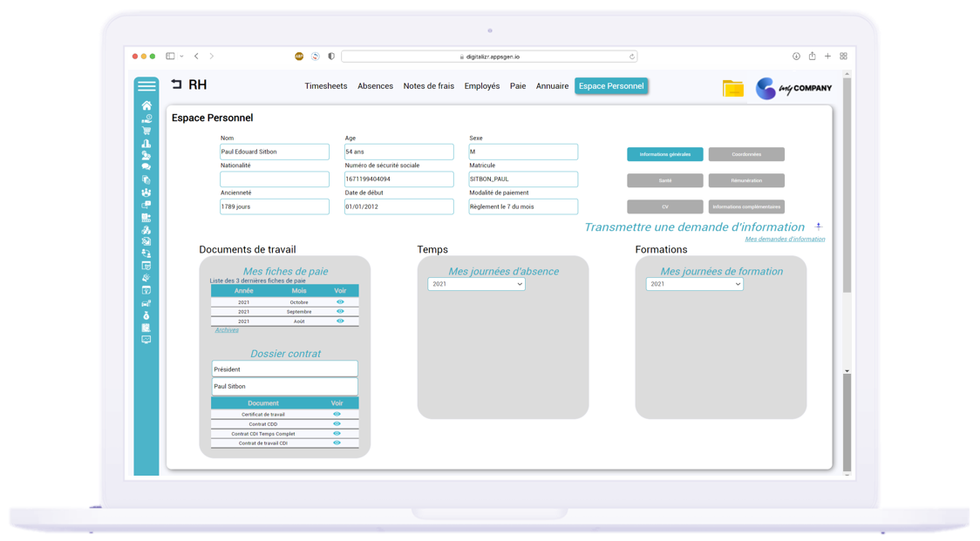980x541 pixels.
Task: Open year dropdown under Mes journées de formation
Action: [x=694, y=284]
